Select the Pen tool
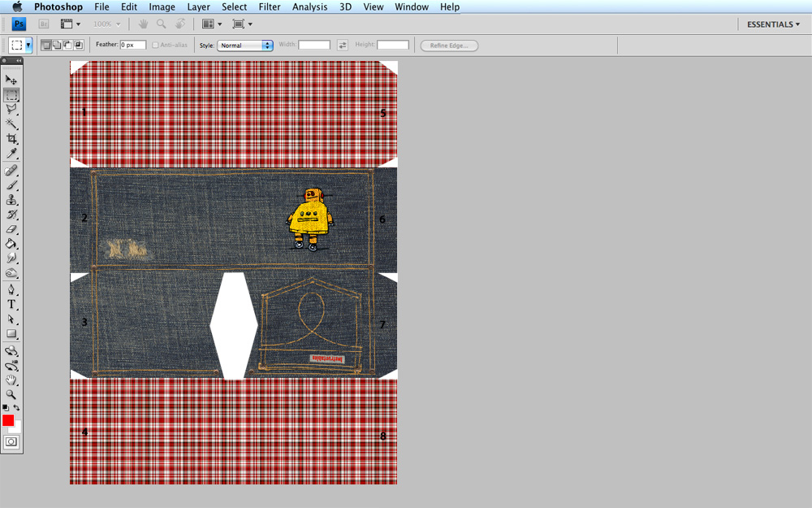Image resolution: width=812 pixels, height=508 pixels. point(11,289)
